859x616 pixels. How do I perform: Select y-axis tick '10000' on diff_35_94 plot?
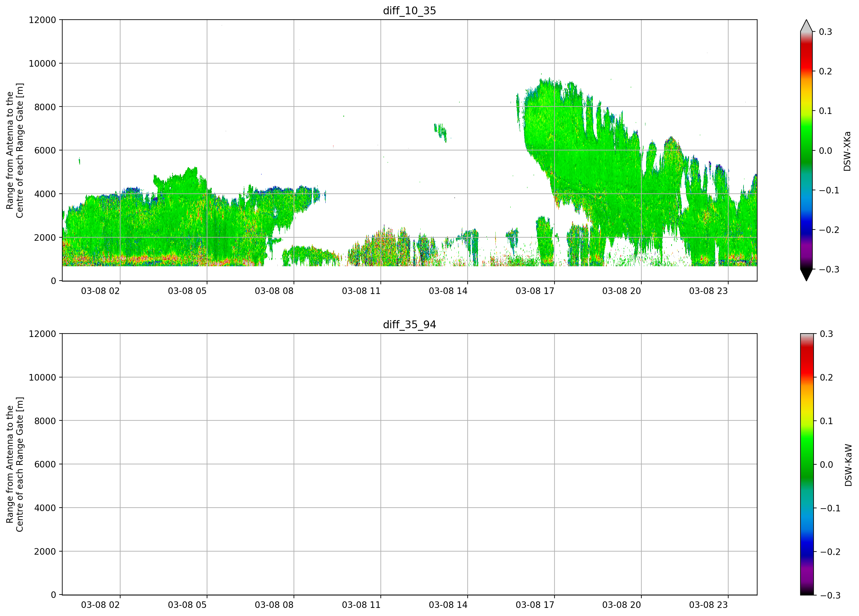[x=42, y=377]
